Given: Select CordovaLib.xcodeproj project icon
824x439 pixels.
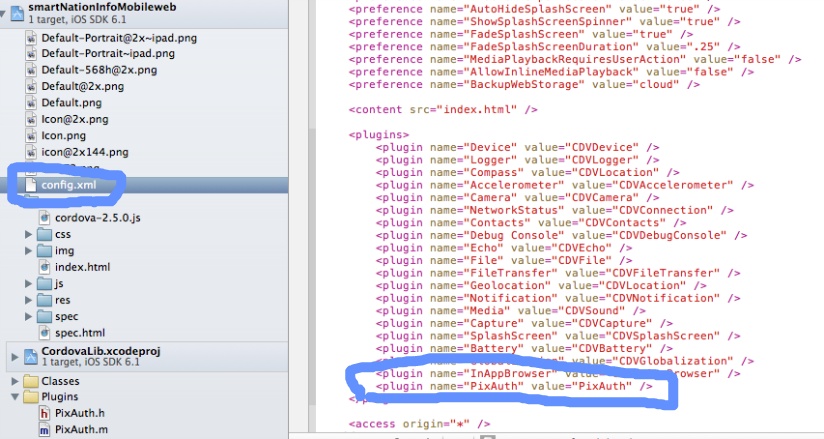Looking at the screenshot, I should pyautogui.click(x=31, y=356).
